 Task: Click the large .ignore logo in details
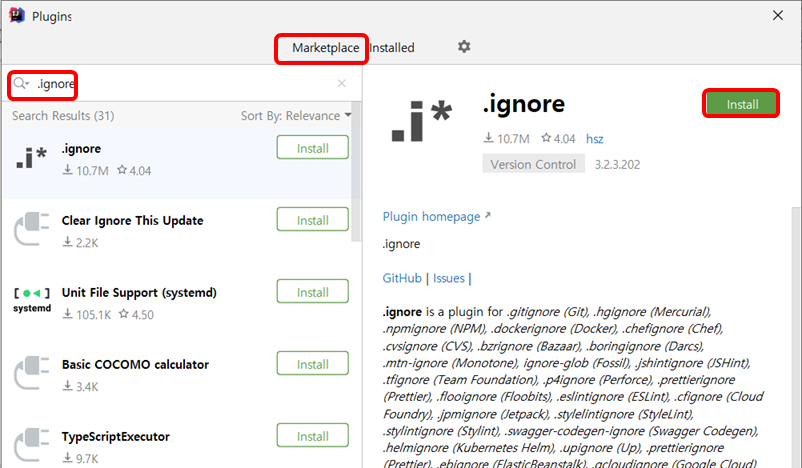(x=422, y=121)
